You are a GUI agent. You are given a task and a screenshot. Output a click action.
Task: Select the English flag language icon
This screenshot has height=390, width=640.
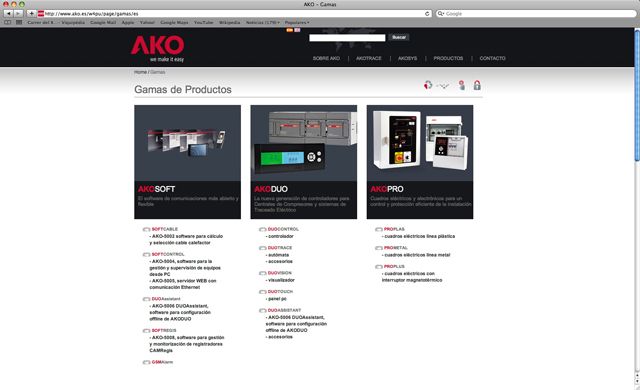pyautogui.click(x=297, y=30)
